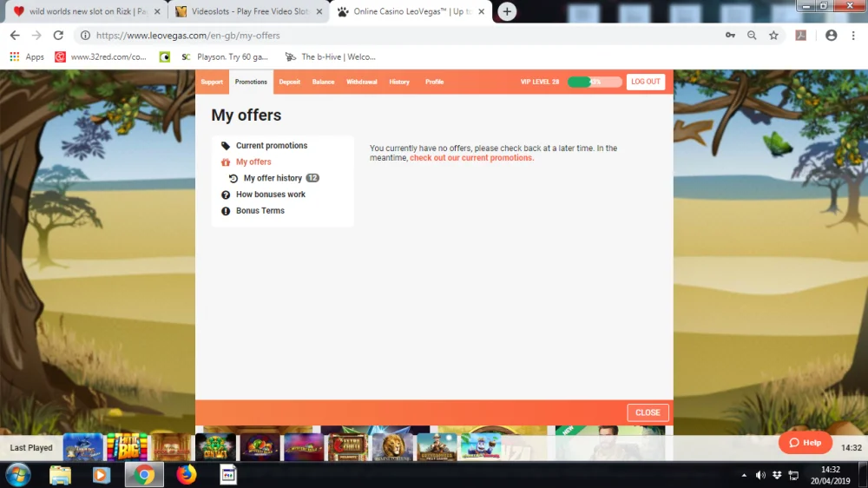The width and height of the screenshot is (868, 488).
Task: Open the Support tab
Action: click(x=212, y=82)
